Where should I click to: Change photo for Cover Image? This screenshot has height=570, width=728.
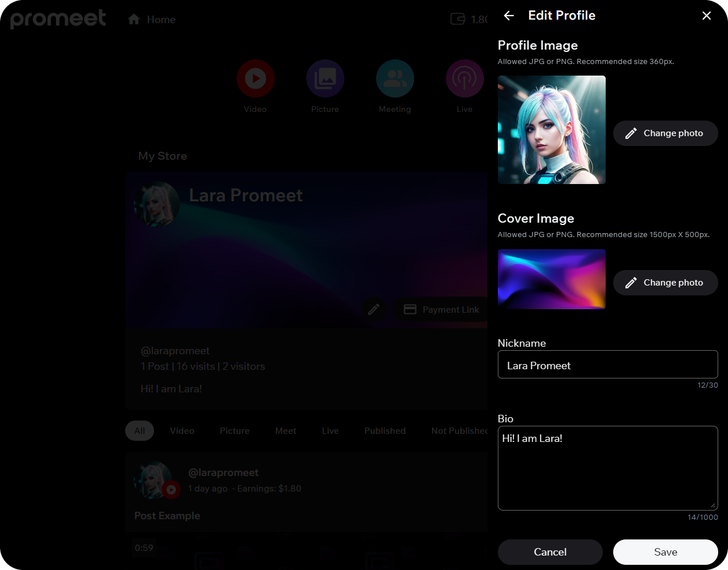click(665, 283)
